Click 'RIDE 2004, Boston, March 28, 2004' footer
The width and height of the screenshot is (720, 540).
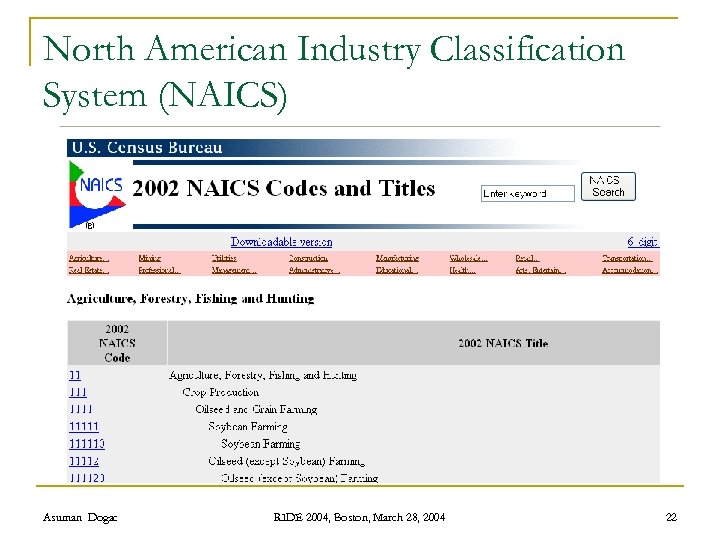[x=359, y=517]
